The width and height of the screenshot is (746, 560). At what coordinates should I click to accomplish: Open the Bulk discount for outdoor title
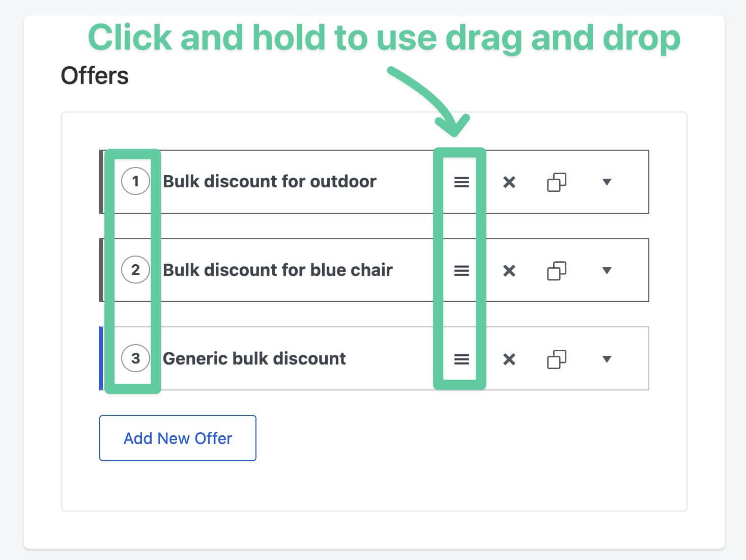point(270,181)
